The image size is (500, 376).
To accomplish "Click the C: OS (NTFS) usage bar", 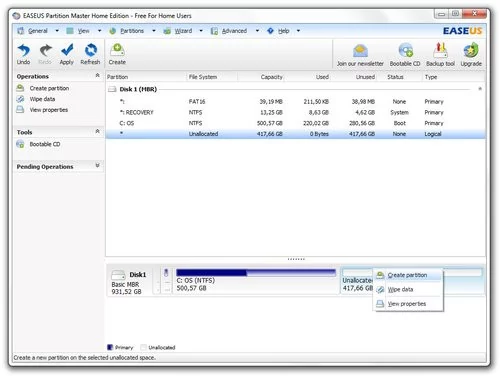I will click(x=256, y=273).
